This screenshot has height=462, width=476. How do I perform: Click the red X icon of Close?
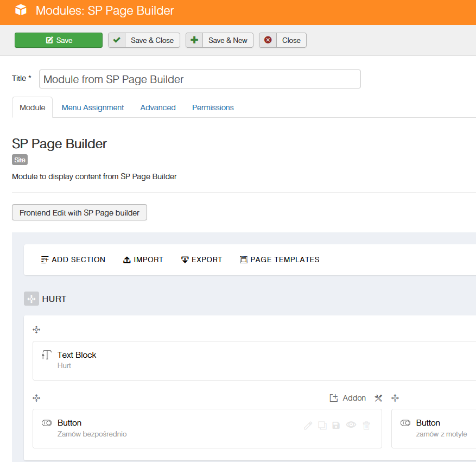[x=268, y=40]
